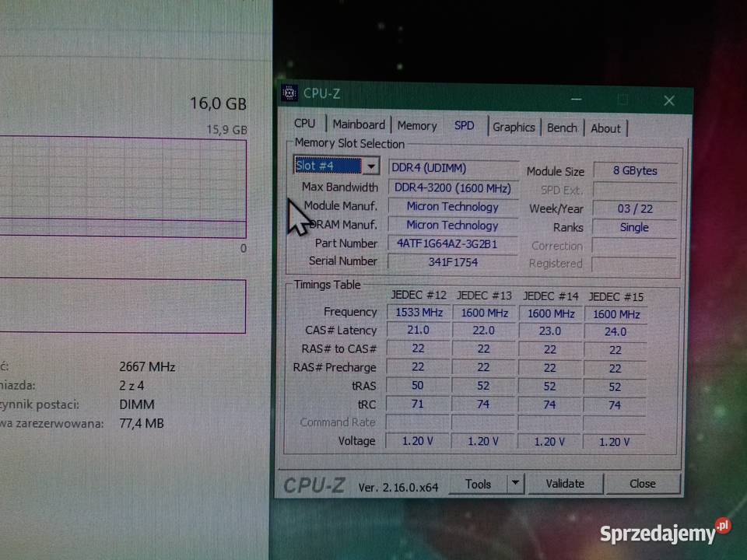Open the CPU tab in CPU-Z
The image size is (747, 560).
coord(304,124)
